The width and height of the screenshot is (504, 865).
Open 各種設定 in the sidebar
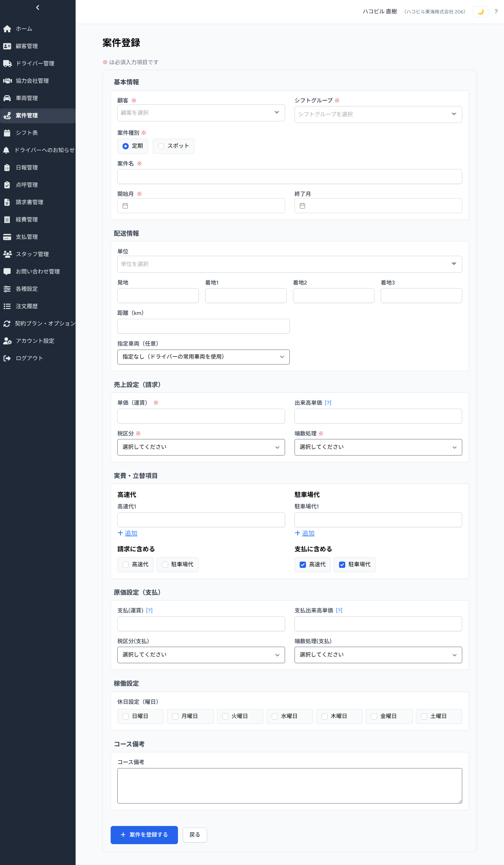(38, 289)
